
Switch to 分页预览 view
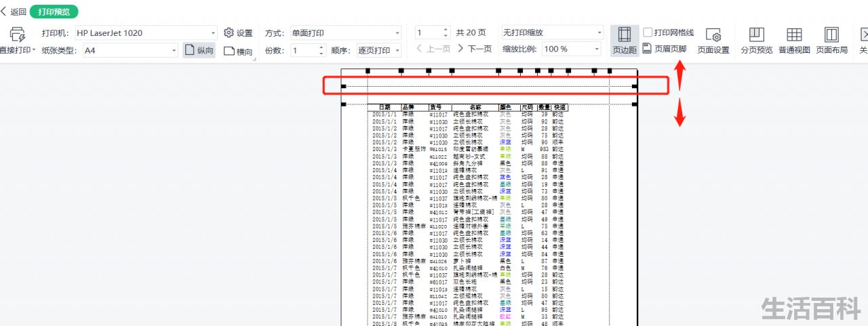756,40
